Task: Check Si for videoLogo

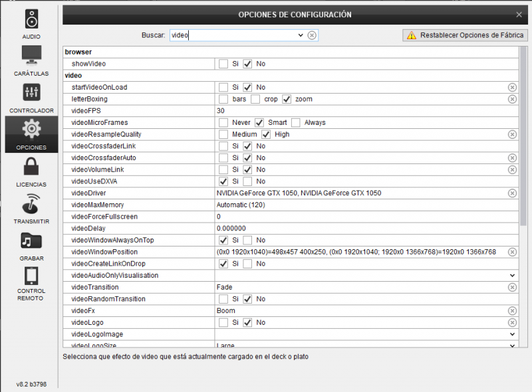Action: [x=223, y=322]
